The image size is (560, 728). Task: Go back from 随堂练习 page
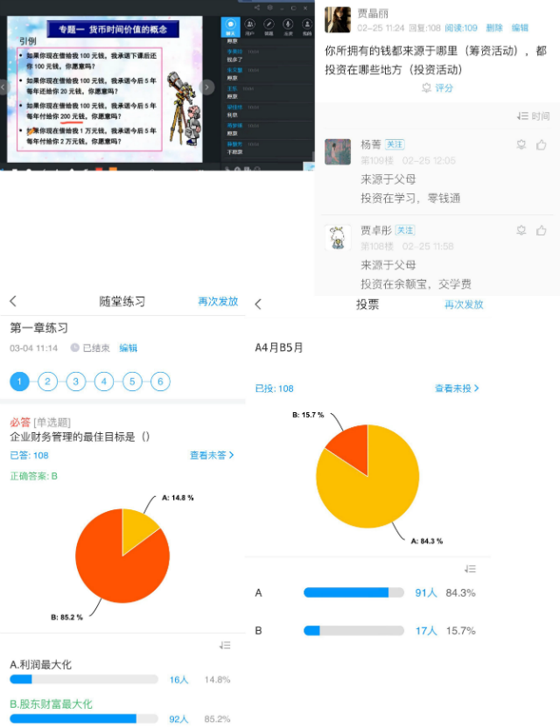(x=13, y=301)
